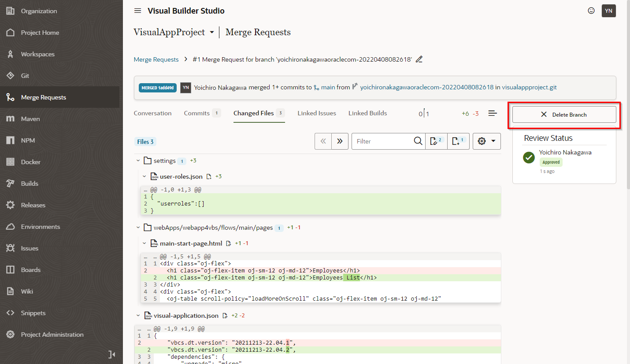Image resolution: width=630 pixels, height=364 pixels.
Task: Open the visualappproject.git repository link
Action: pyautogui.click(x=529, y=88)
